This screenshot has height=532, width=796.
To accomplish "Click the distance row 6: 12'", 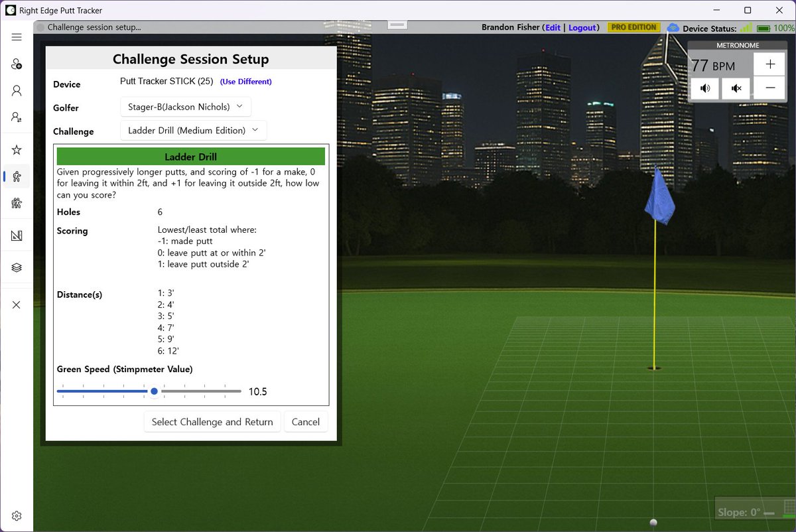I will (168, 351).
